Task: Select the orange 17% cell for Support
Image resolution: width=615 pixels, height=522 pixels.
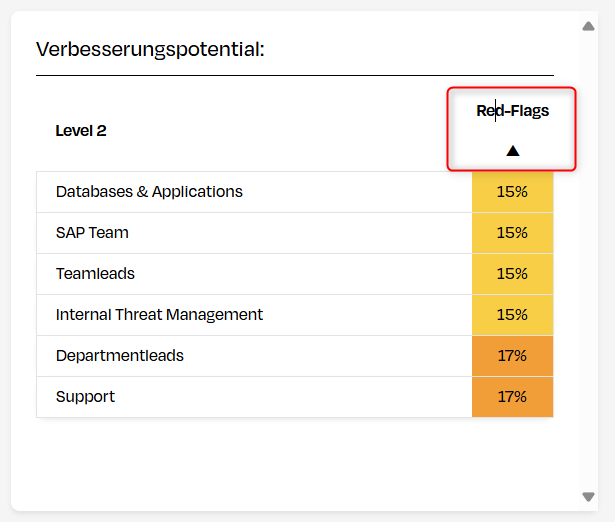Action: click(512, 397)
